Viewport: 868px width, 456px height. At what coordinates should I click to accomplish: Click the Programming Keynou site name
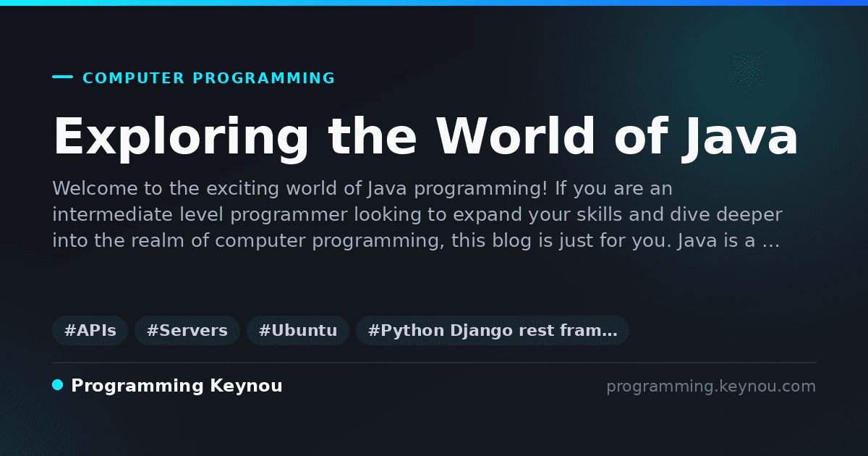point(176,387)
